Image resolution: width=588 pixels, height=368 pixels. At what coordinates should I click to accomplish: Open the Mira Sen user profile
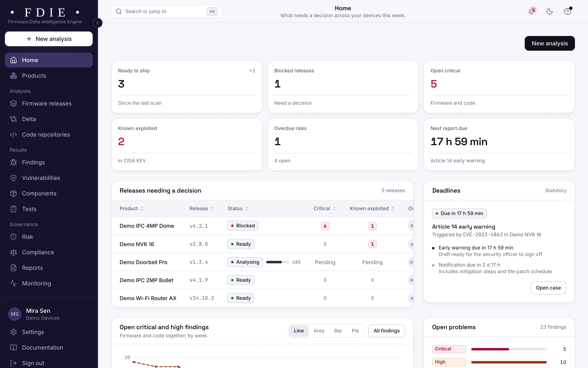coord(49,314)
